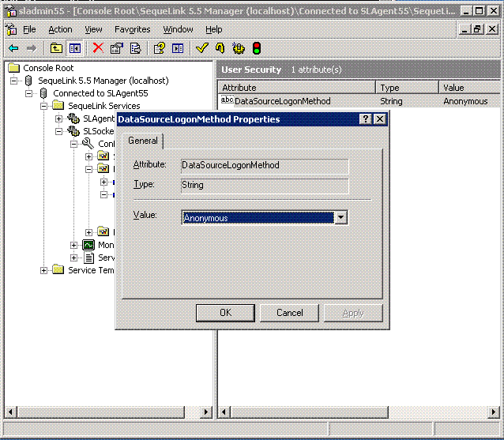The image size is (504, 440).
Task: Select the General tab in Properties dialog
Action: tap(143, 141)
